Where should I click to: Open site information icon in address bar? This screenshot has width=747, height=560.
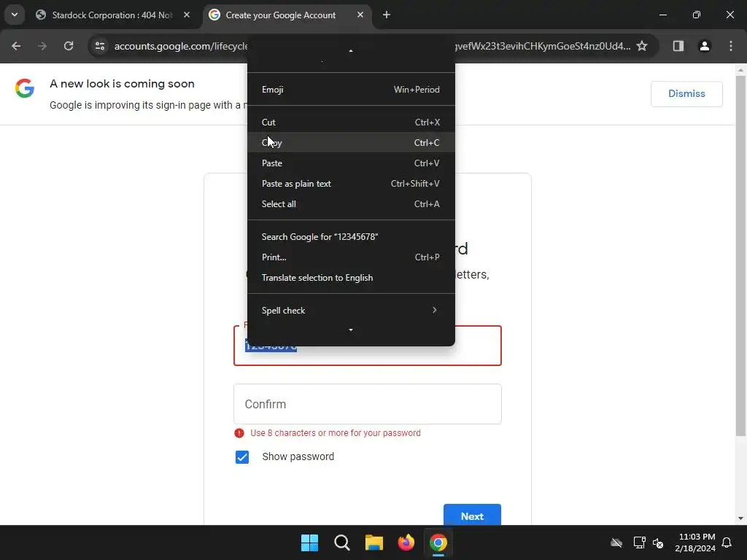point(100,46)
